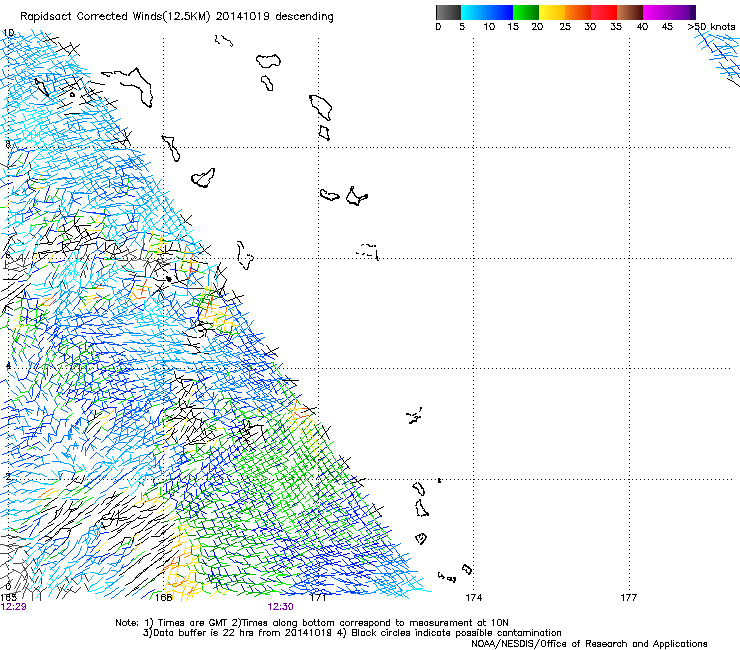Click the longitude label "171"

318,598
